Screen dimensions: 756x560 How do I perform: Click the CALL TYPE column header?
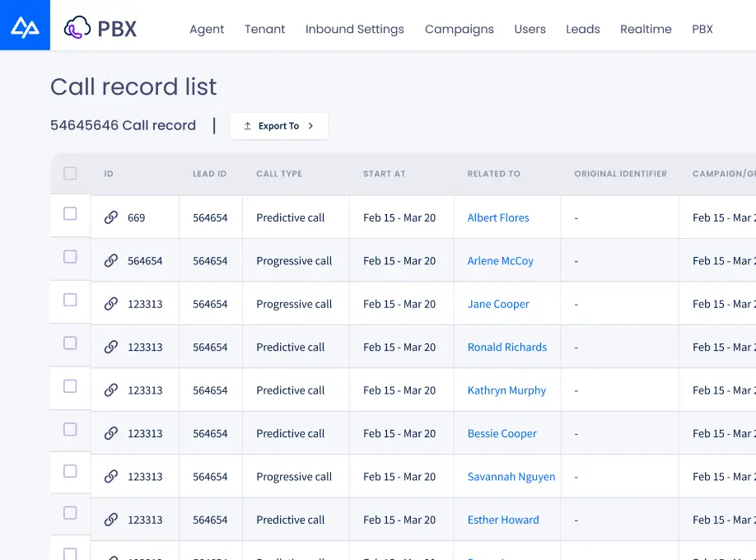(x=279, y=174)
